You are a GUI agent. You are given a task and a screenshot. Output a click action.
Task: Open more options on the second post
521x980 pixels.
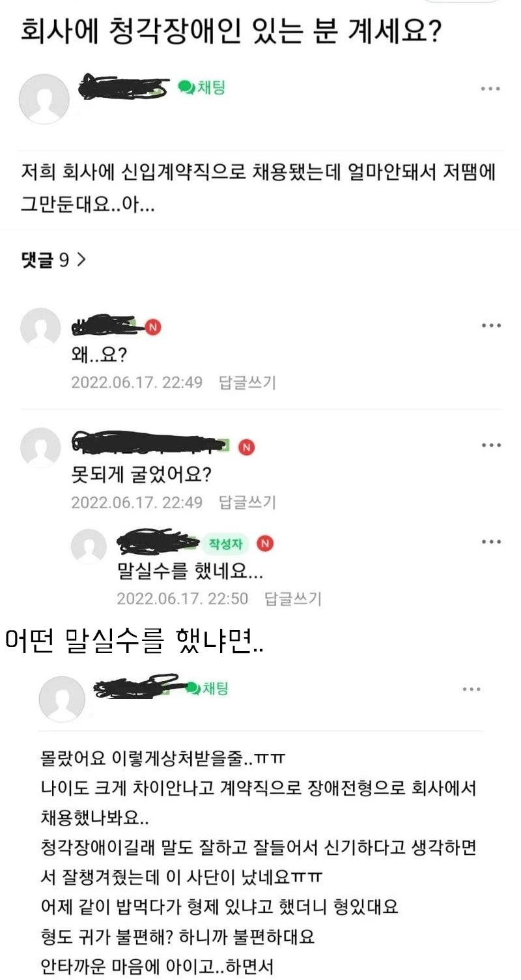click(472, 689)
